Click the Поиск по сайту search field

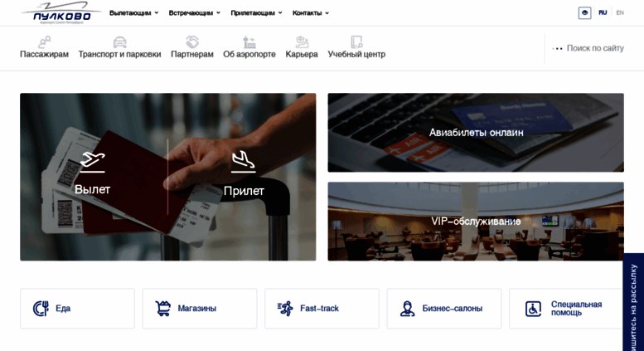[x=588, y=48]
